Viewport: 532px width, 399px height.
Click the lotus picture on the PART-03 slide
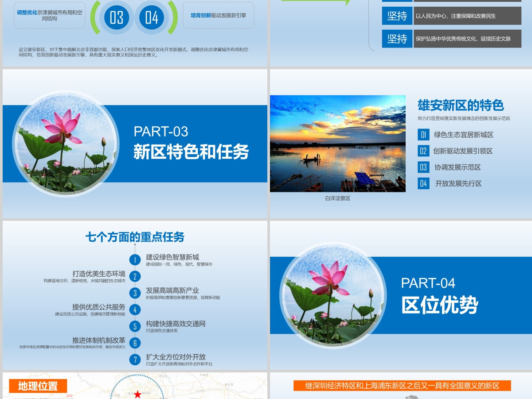66,144
